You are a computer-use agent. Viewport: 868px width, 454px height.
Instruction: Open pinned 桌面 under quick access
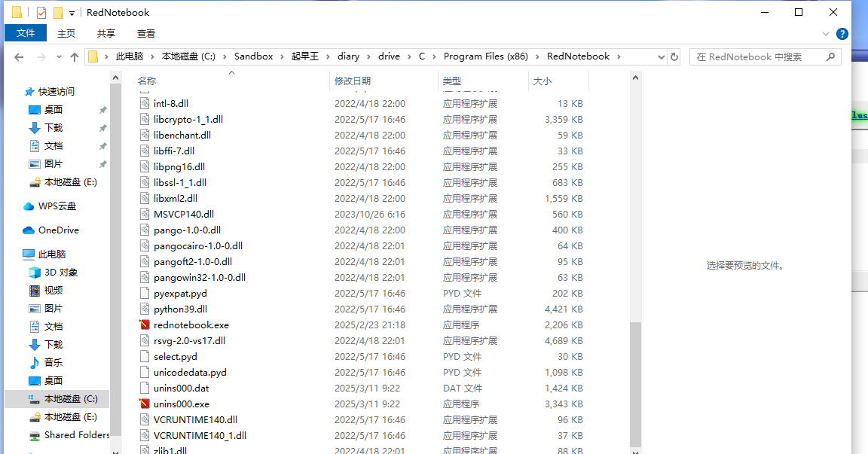click(53, 110)
